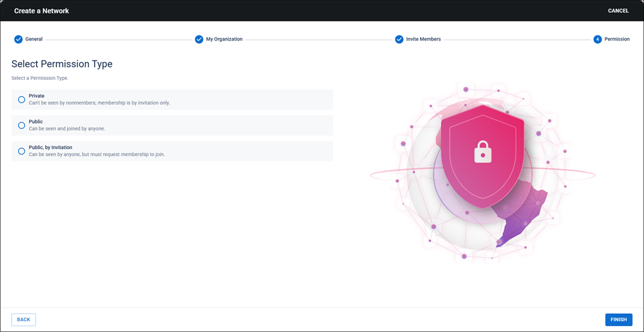Choose the Public radio button
Viewport: 644px width, 332px height.
pos(21,125)
